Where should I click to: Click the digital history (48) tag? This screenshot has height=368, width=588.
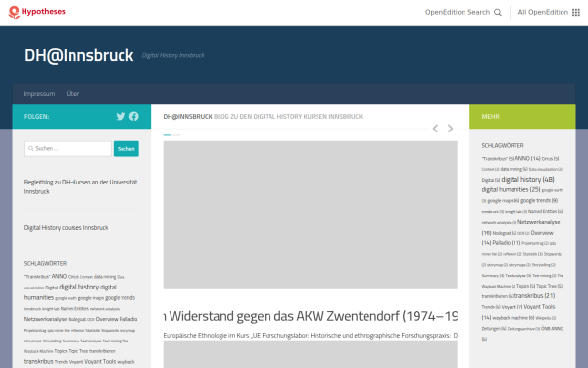click(527, 180)
